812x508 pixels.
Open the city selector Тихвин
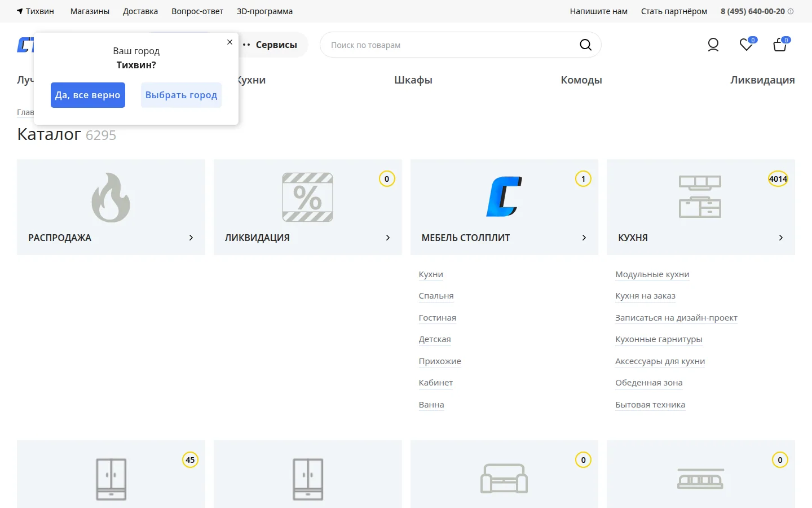pos(40,11)
